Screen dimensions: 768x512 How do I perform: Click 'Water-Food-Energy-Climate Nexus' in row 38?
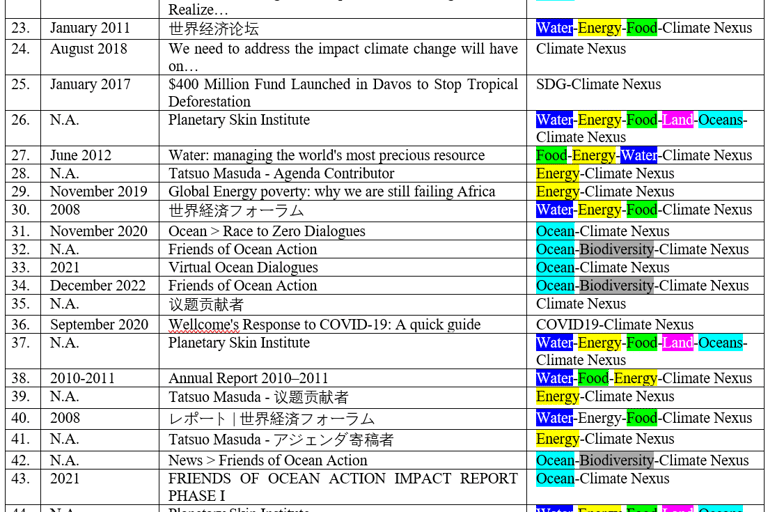click(644, 378)
